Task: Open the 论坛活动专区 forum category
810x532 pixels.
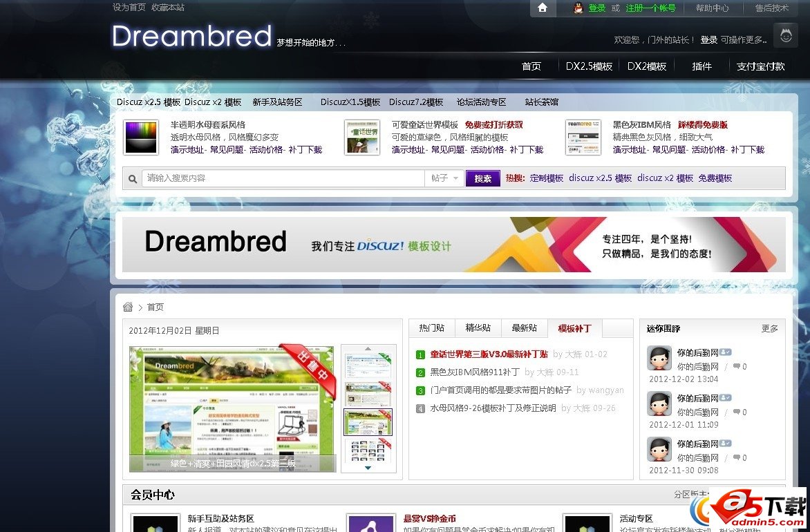Action: (x=482, y=102)
